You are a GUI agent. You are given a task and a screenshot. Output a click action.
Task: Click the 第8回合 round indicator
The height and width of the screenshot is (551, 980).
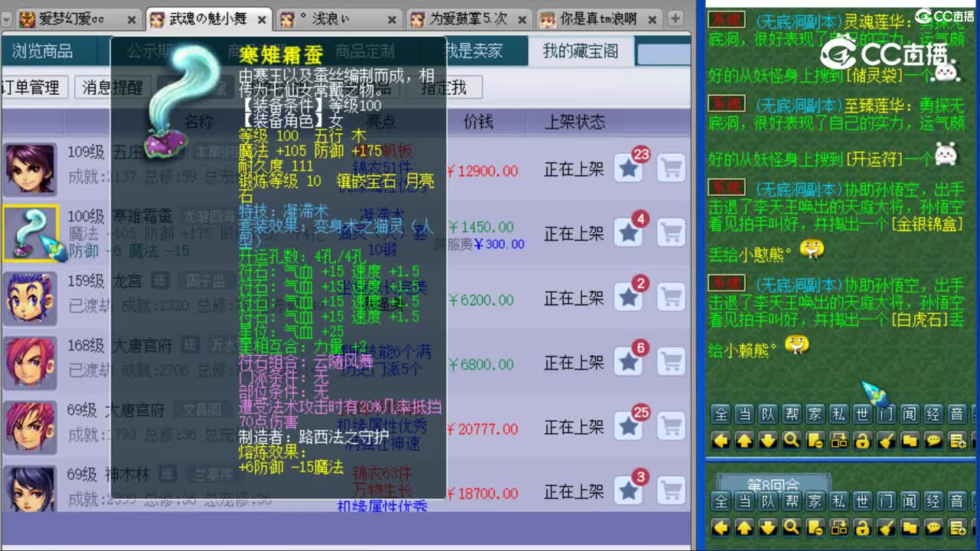(x=773, y=484)
